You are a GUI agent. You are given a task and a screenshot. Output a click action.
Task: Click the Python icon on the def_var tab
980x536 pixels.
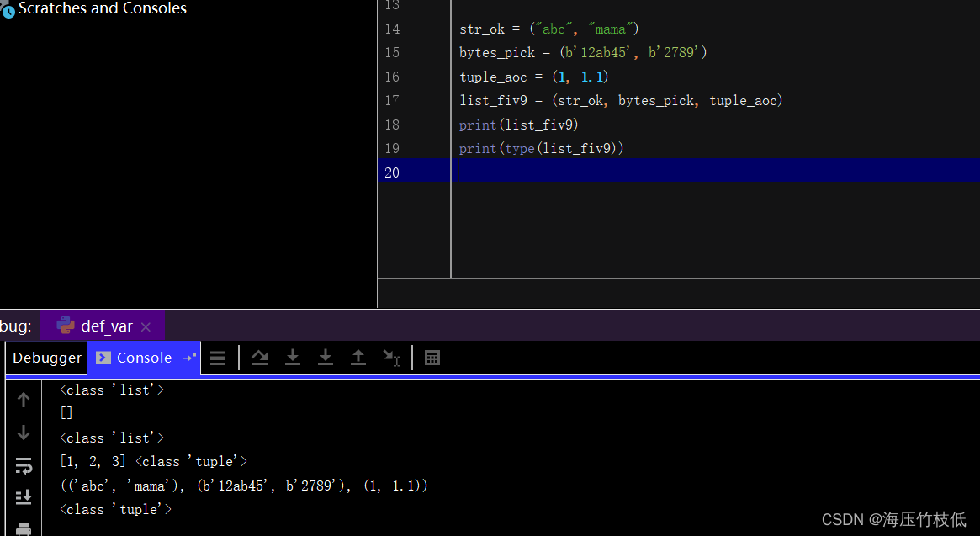[x=66, y=326]
